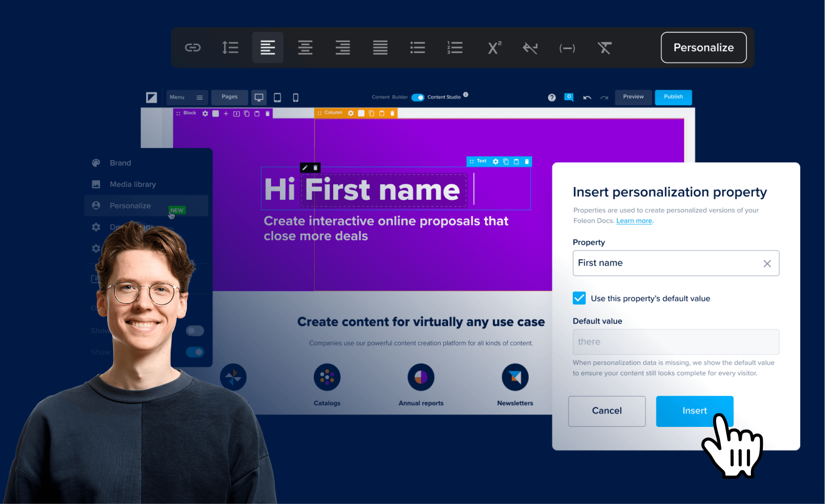Open the Learn more link

click(634, 221)
